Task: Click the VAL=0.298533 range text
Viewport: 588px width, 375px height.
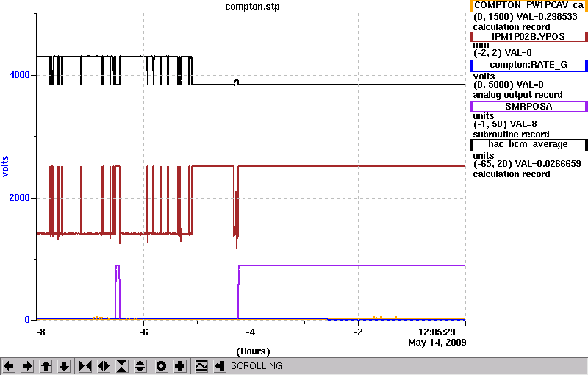Action: click(x=525, y=17)
